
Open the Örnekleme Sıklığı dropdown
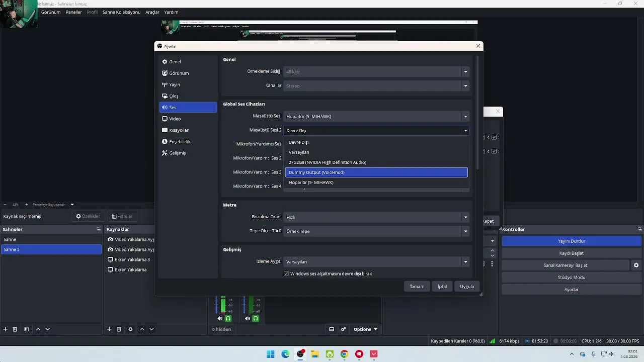(x=376, y=72)
